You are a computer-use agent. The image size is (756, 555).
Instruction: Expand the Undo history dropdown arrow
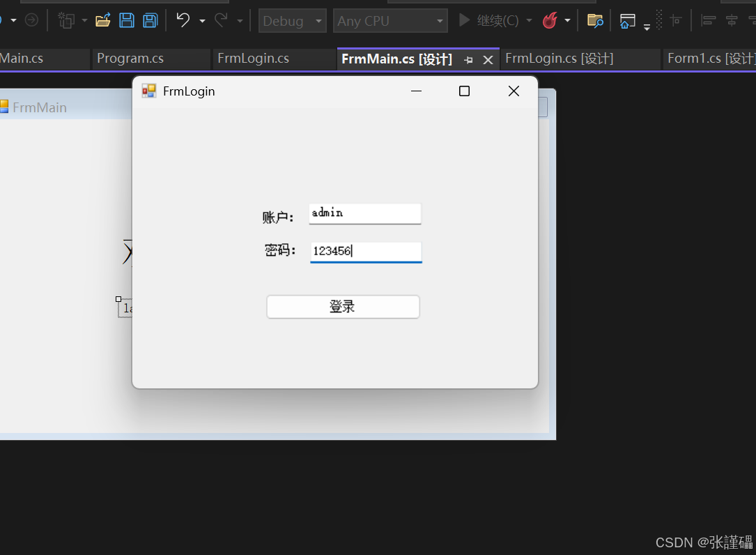[202, 21]
